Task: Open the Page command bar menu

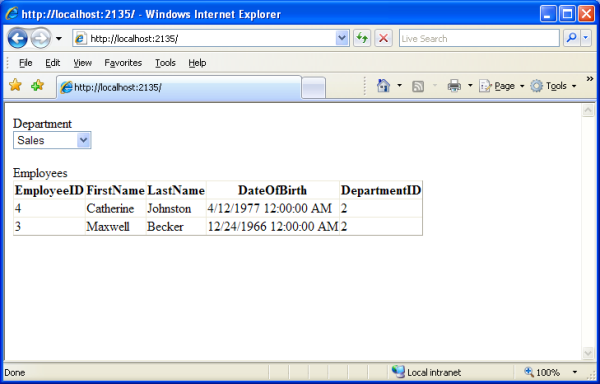Action: click(x=501, y=86)
